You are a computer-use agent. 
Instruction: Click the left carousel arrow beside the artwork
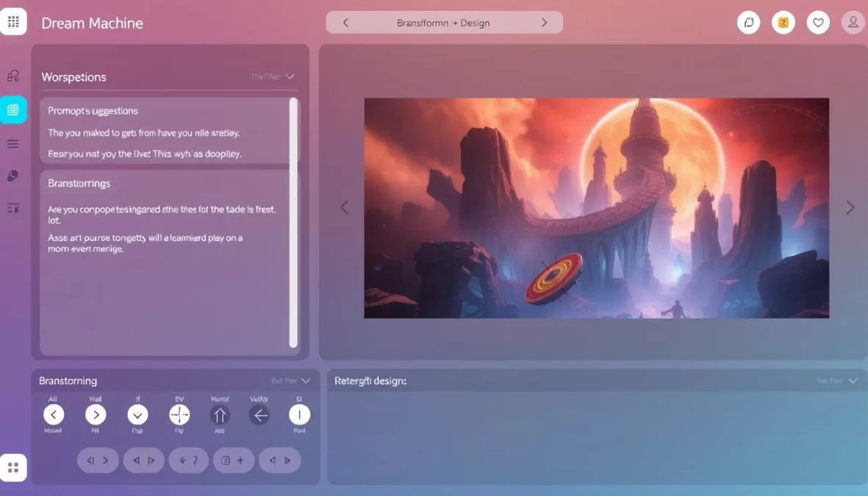pos(345,207)
